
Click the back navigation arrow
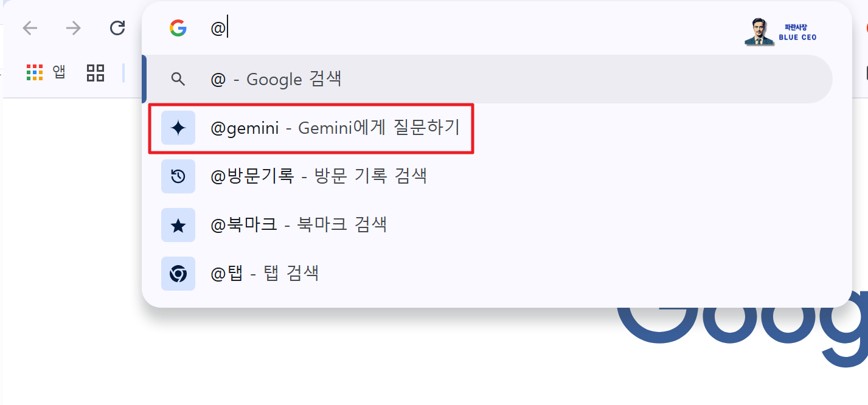click(x=29, y=27)
